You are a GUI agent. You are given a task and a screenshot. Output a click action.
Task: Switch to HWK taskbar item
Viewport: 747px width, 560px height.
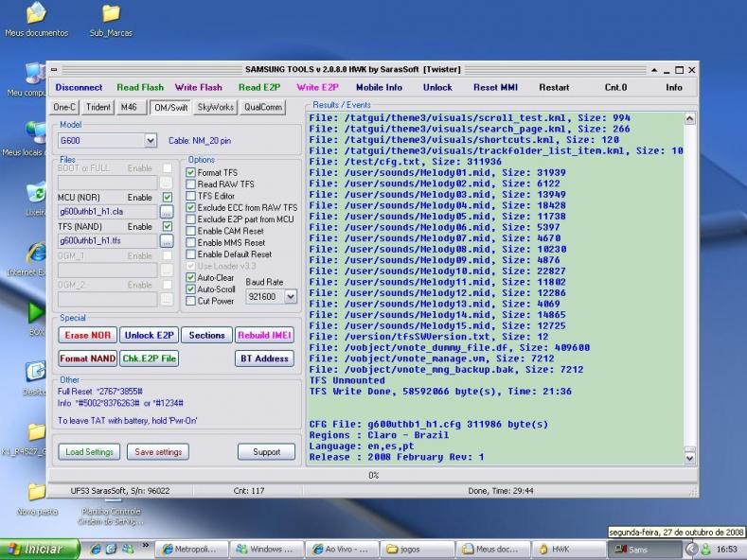(x=568, y=549)
